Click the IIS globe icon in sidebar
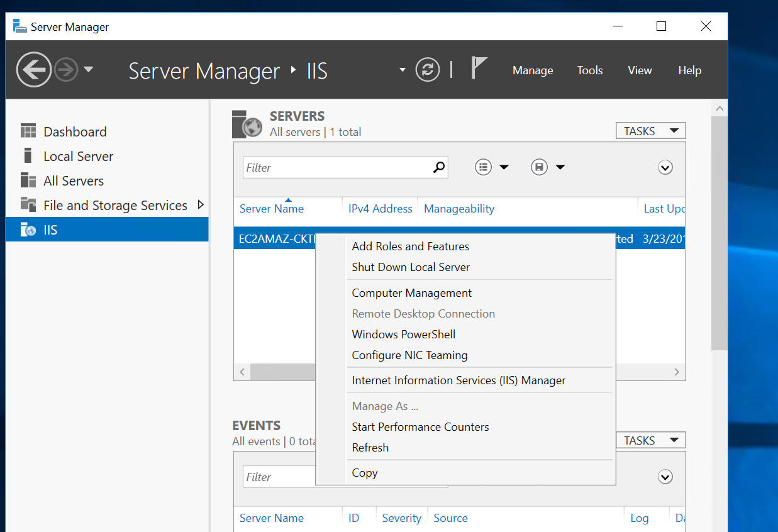Viewport: 778px width, 532px height. tap(28, 230)
